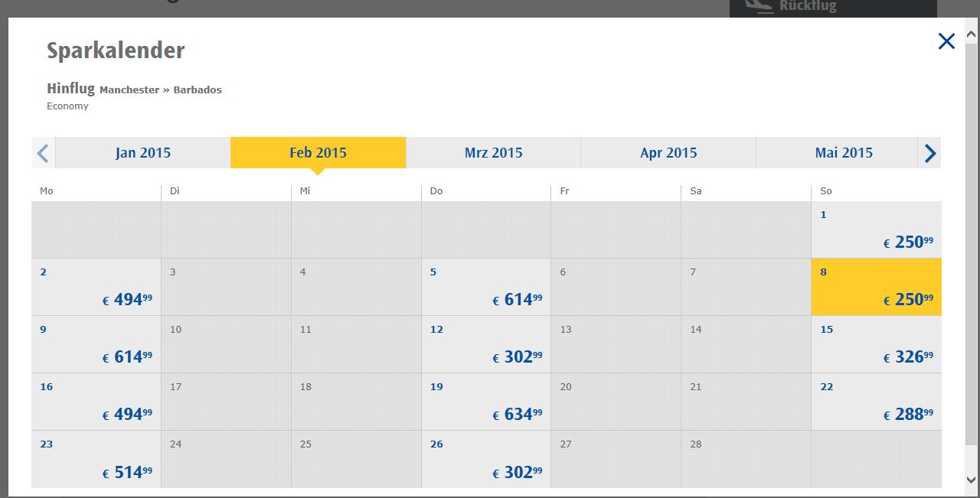The height and width of the screenshot is (498, 980).
Task: Click unavailable day 20 cell
Action: click(x=616, y=402)
